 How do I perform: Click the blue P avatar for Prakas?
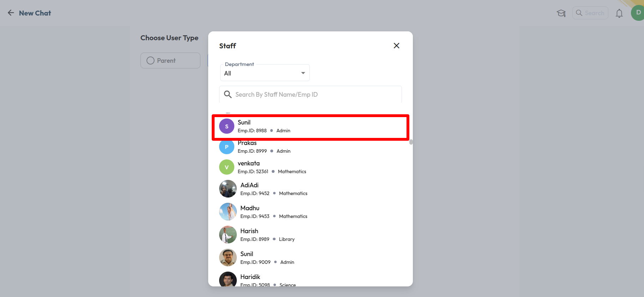(x=227, y=147)
